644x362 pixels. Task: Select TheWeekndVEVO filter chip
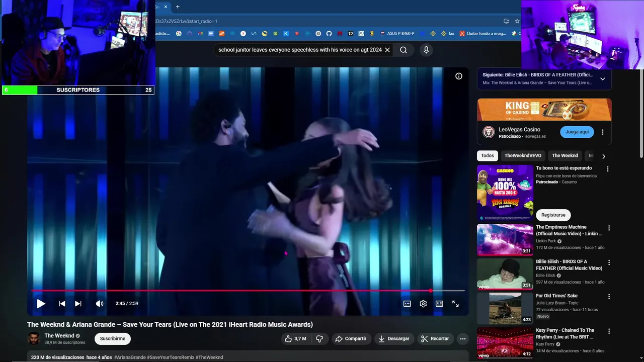coord(523,156)
